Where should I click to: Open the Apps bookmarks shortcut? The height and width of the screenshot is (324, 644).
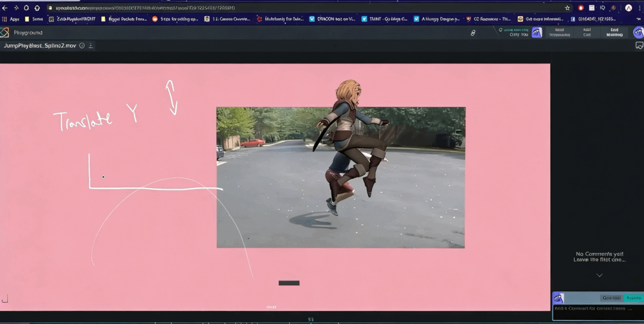click(x=11, y=19)
